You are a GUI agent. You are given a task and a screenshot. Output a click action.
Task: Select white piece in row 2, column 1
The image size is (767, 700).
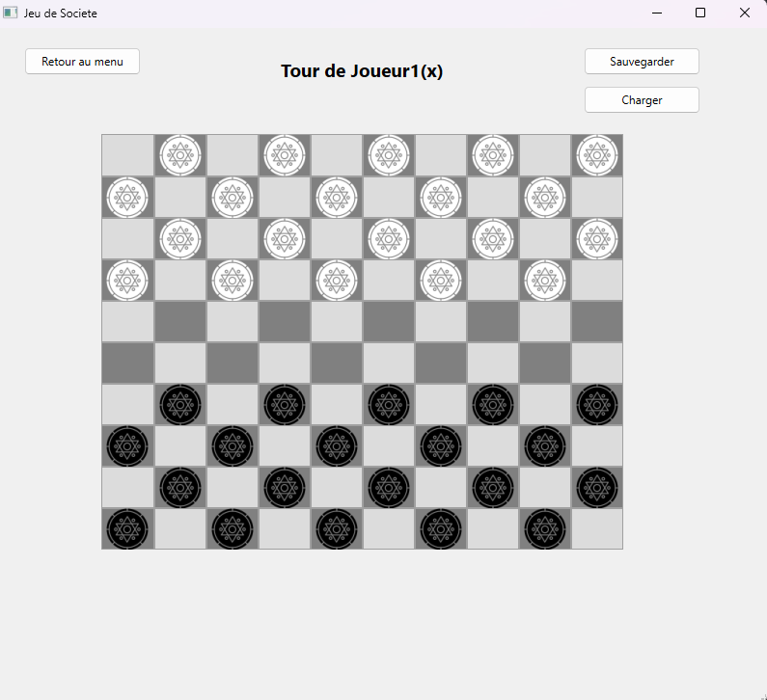pyautogui.click(x=127, y=198)
